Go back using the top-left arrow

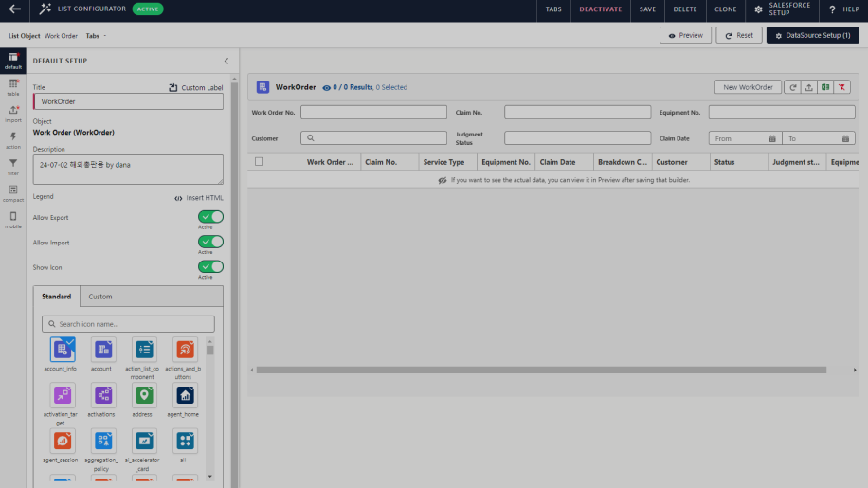pyautogui.click(x=15, y=9)
